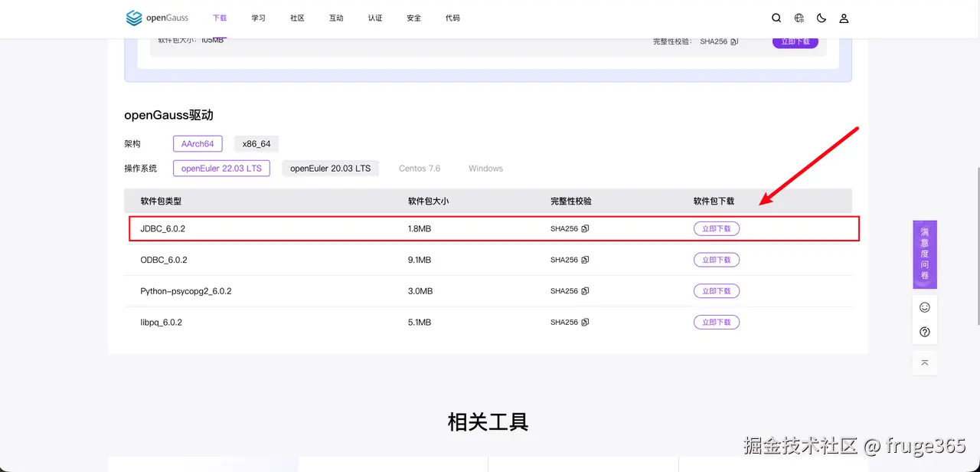Select the x86_64 architecture option
This screenshot has width=980, height=472.
pos(256,143)
